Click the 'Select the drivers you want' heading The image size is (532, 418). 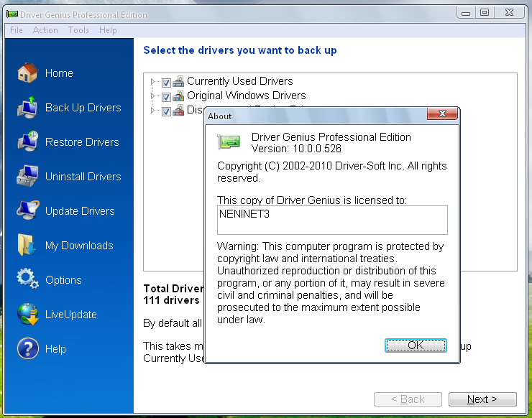click(x=240, y=50)
